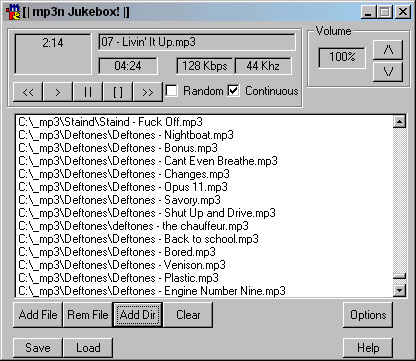Select Deftones - Engine Number Nine.mp3
Viewport: 416px width, 361px height.
(204, 291)
